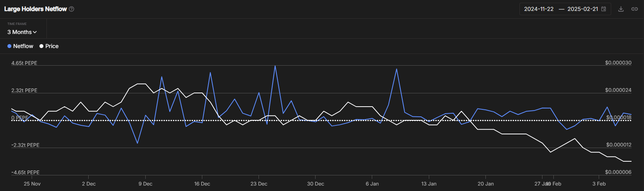Edit the start date 2024-11-22

pos(539,9)
